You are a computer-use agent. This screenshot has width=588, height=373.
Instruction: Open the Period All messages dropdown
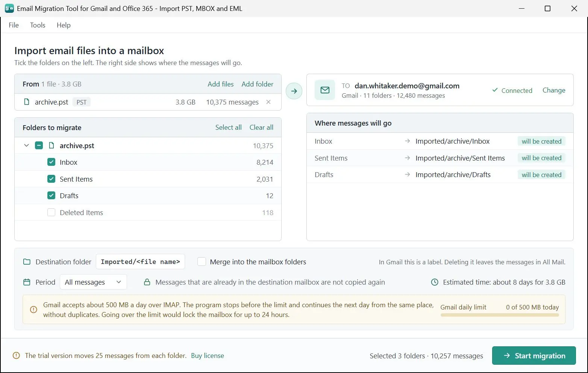(x=93, y=282)
